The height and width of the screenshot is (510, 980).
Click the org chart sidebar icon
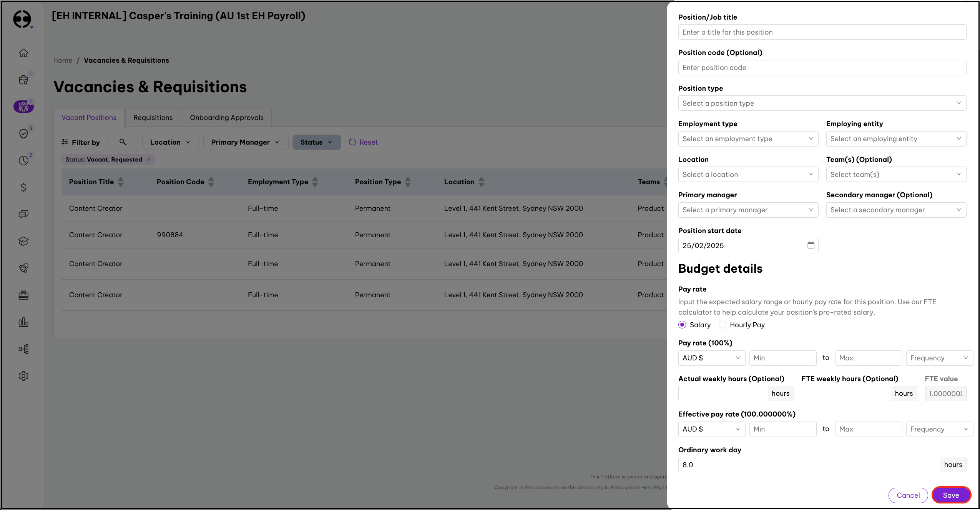(23, 349)
